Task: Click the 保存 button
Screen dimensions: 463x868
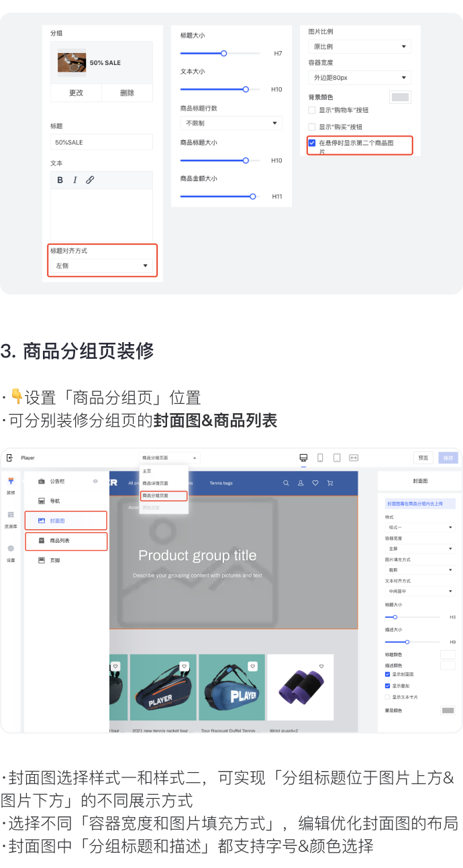Action: 448,457
